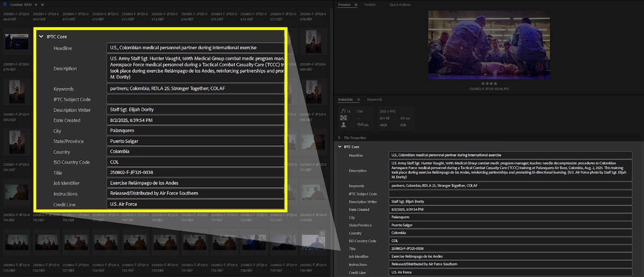Click the Headline field in the Metadata panel
The image size is (644, 277).
point(510,155)
